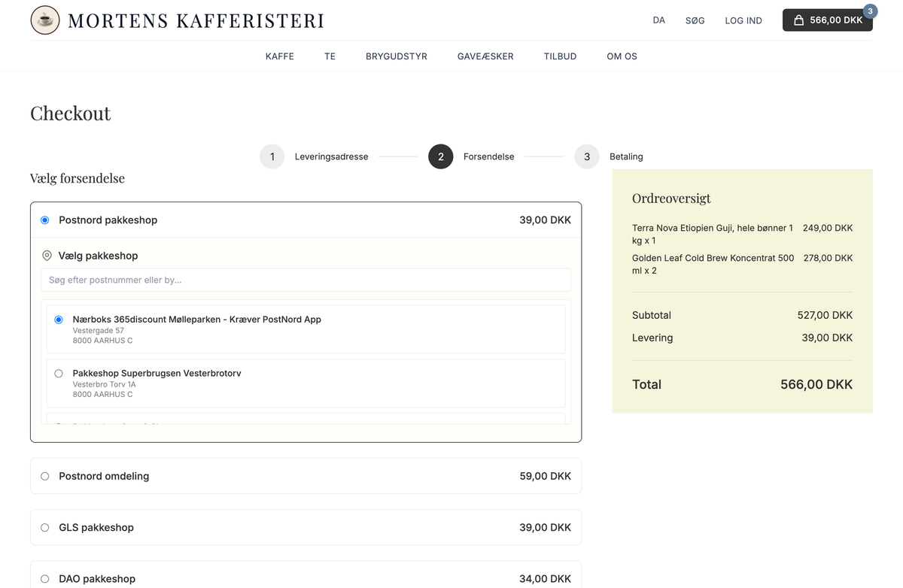Click the 34,00 DKK DAO pakkeshop price
This screenshot has height=588, width=903.
point(545,579)
